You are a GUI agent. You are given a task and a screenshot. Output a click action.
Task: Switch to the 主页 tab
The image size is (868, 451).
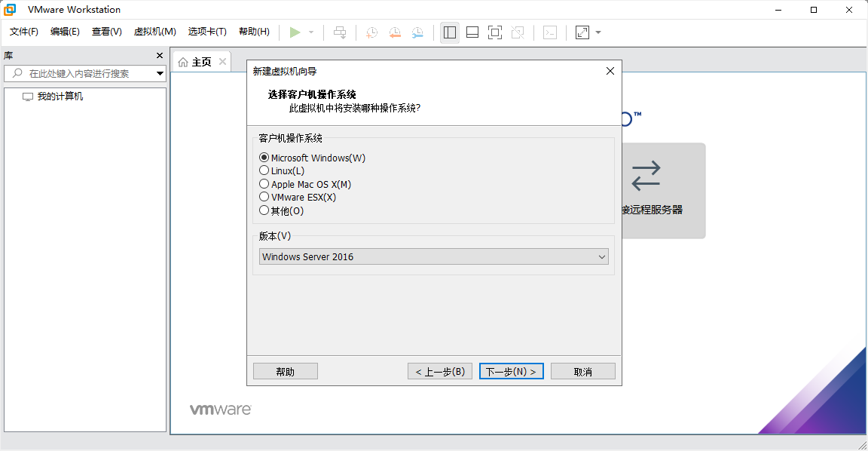pos(200,62)
